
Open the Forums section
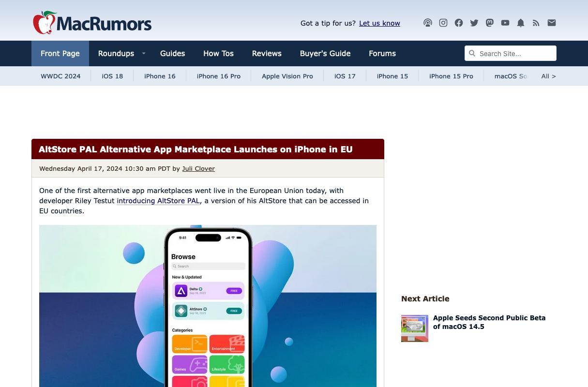tap(382, 53)
